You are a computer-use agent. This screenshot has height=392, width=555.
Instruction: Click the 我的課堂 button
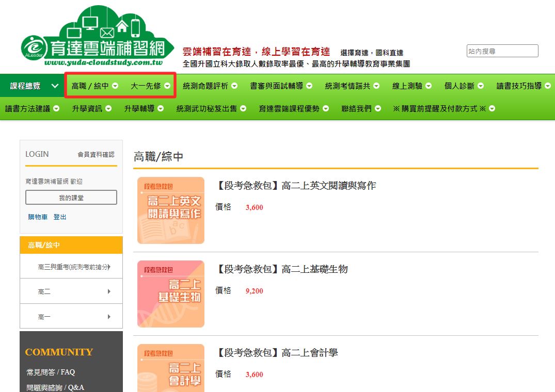tap(71, 198)
